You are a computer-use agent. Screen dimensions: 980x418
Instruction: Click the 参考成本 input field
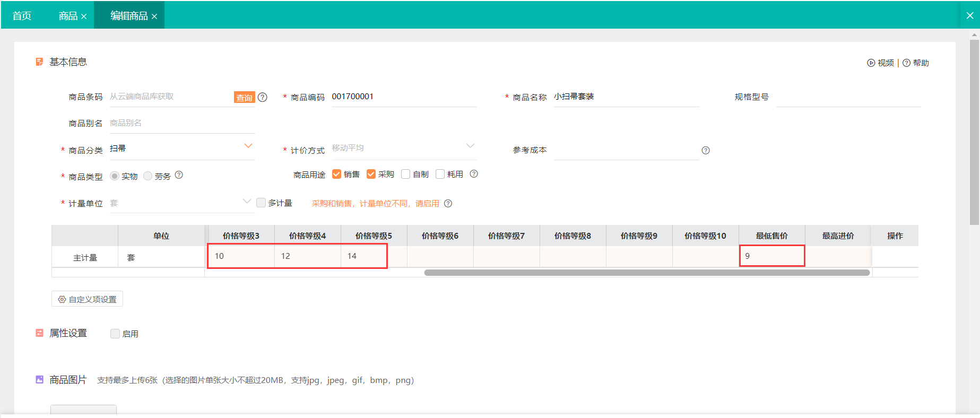pos(626,150)
